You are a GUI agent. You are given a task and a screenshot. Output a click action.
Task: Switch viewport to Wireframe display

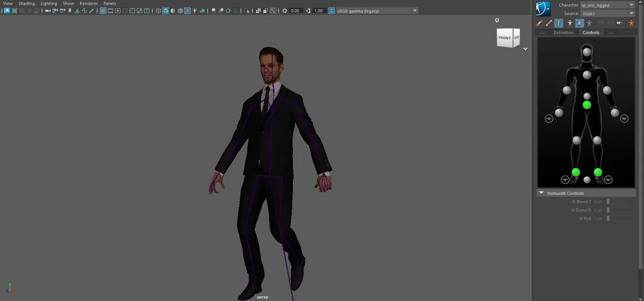[x=158, y=11]
